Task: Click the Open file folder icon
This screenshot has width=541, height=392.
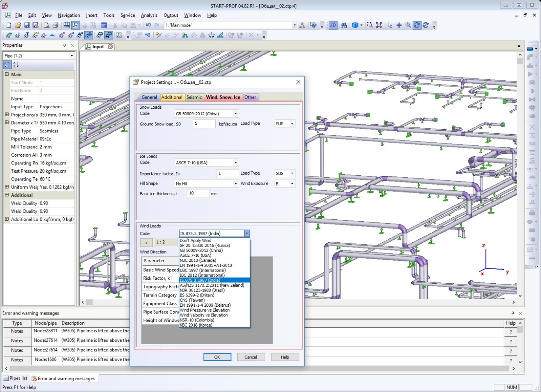Action: [x=18, y=25]
